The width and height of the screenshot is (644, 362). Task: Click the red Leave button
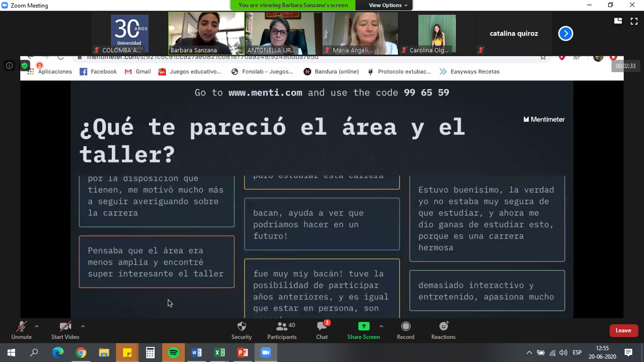point(623,330)
